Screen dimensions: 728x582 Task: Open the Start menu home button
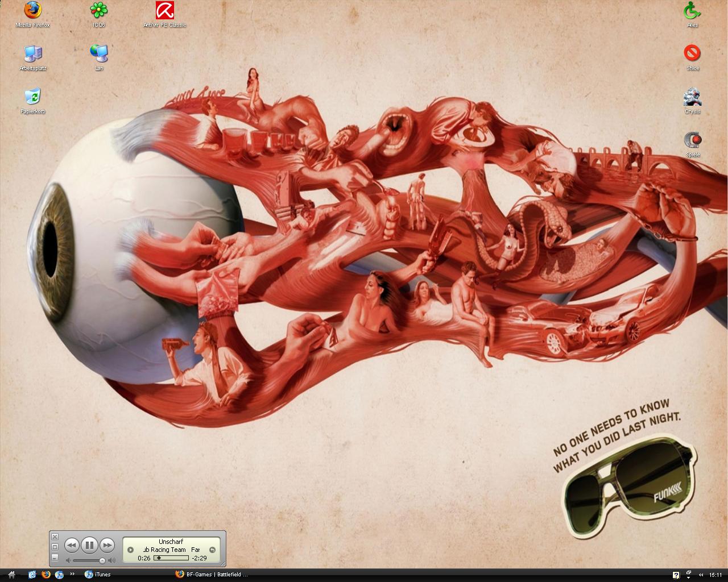[11, 575]
